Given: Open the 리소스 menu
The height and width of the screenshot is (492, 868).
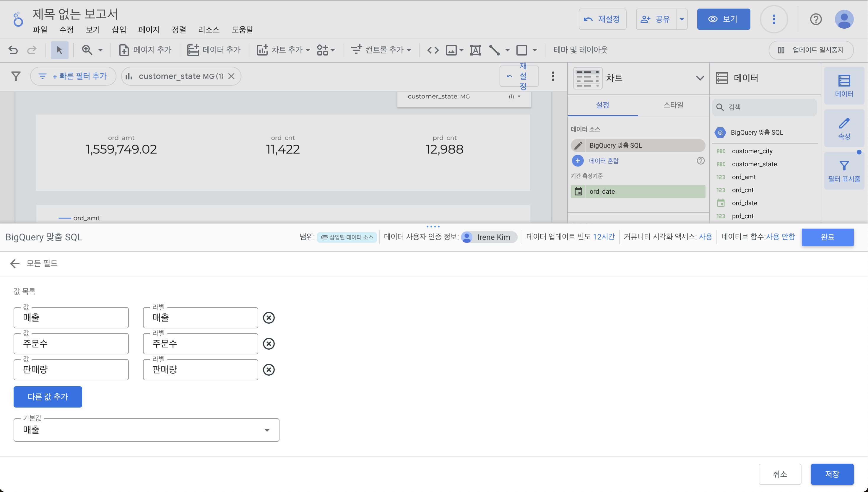Looking at the screenshot, I should click(209, 30).
